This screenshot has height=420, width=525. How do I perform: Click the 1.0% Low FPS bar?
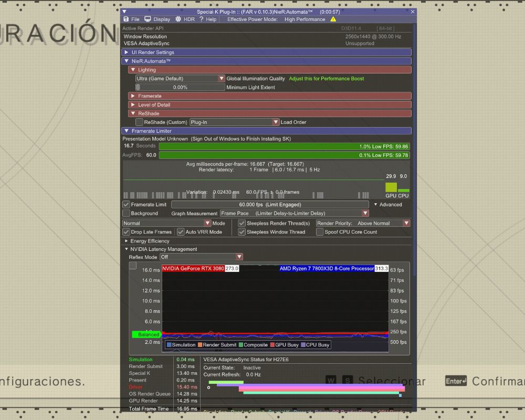click(284, 146)
